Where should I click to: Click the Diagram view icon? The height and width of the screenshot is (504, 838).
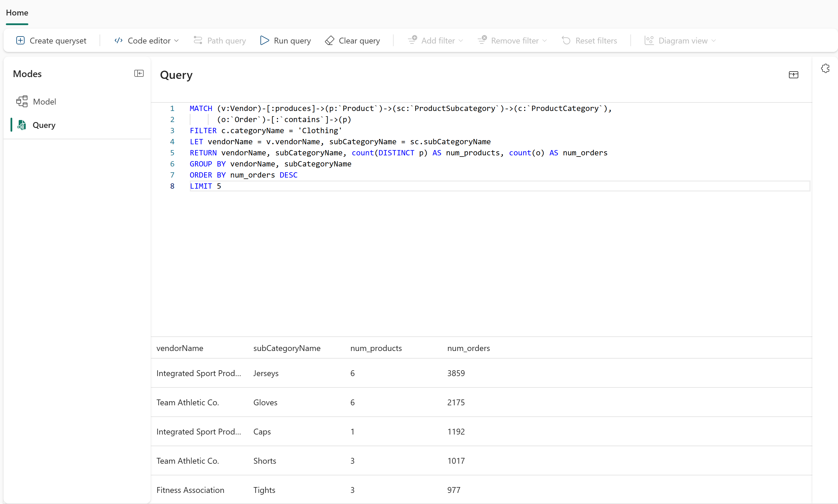[649, 40]
